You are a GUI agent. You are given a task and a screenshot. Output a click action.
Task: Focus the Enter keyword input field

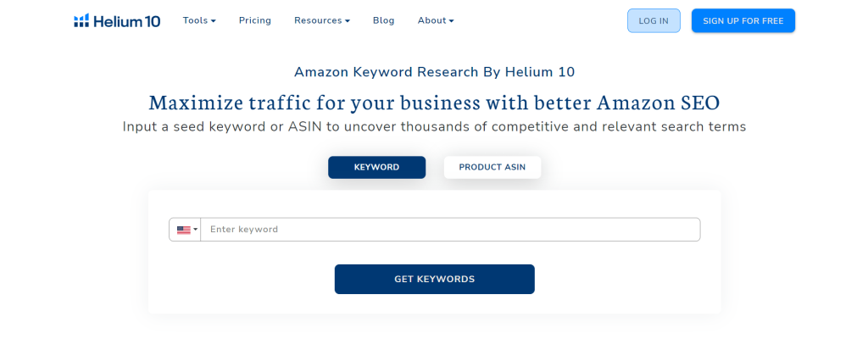point(450,230)
